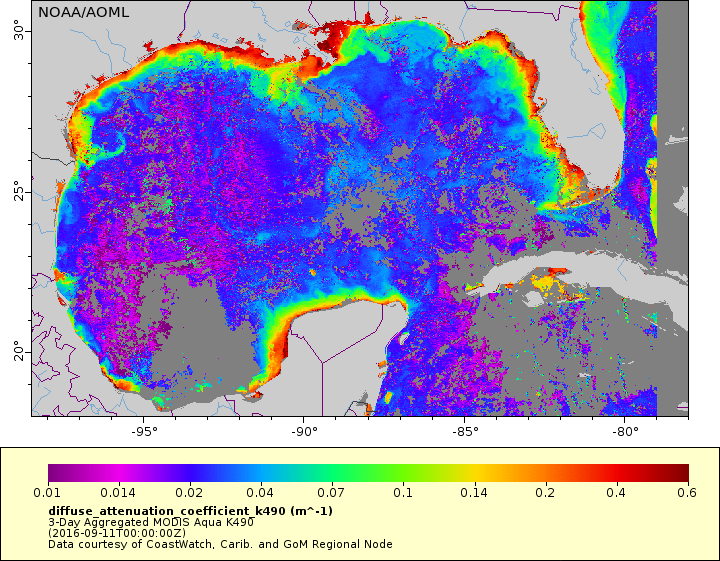Click the 0.14 colorbar tick label
Viewport: 720px width, 561px height.
tap(473, 493)
